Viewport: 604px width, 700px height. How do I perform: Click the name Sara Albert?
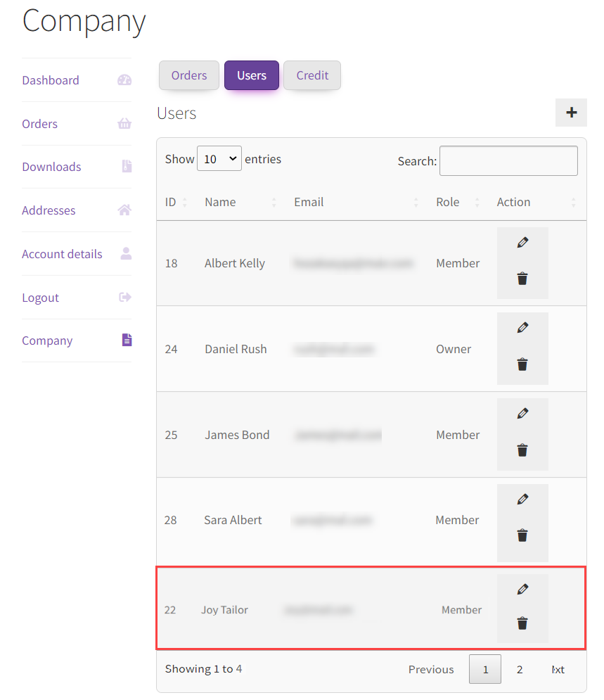233,520
